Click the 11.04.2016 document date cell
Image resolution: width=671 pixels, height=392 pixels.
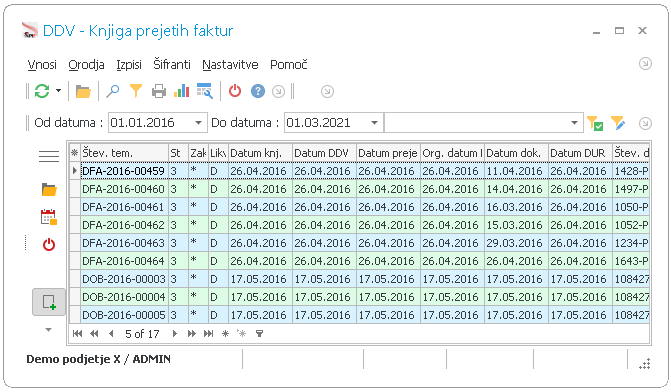point(516,171)
